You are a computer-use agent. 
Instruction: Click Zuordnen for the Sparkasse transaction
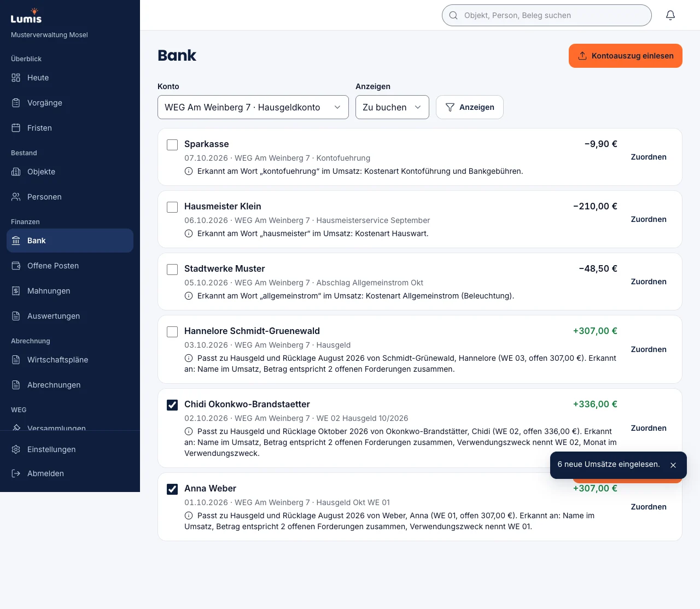[649, 157]
